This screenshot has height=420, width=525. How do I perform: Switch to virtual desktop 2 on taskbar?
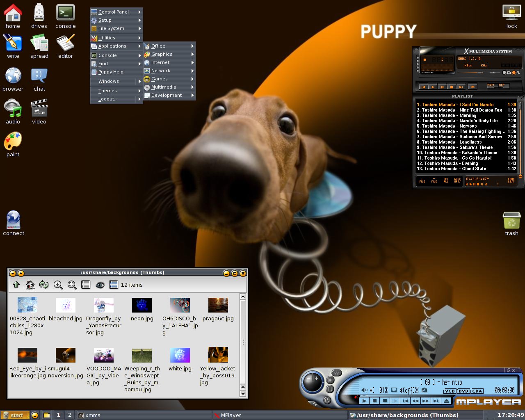click(70, 415)
